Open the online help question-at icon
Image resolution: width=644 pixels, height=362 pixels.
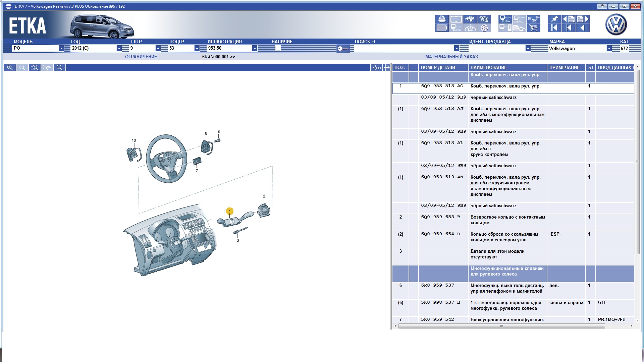484,19
